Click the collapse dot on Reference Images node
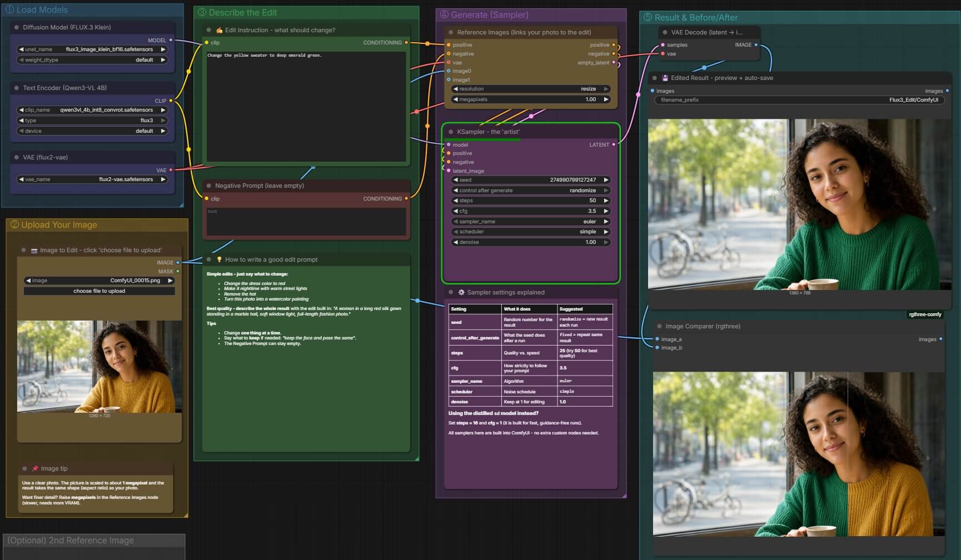961x560 pixels. click(x=451, y=32)
